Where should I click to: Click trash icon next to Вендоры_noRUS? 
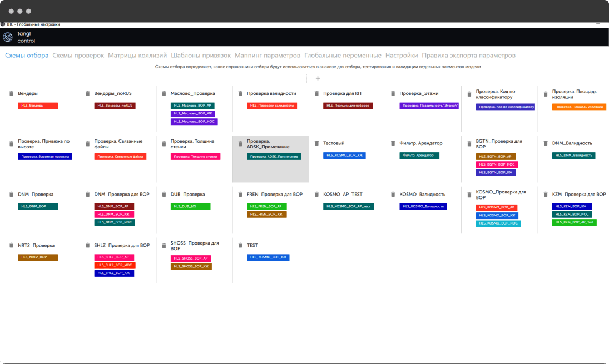(x=88, y=93)
